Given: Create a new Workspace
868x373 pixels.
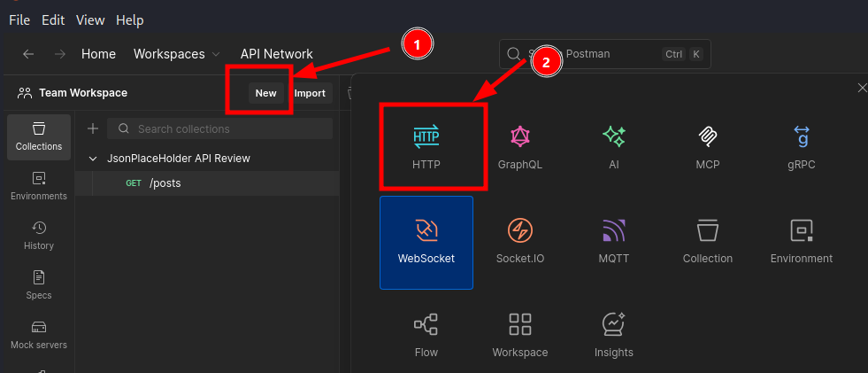Looking at the screenshot, I should (x=519, y=334).
